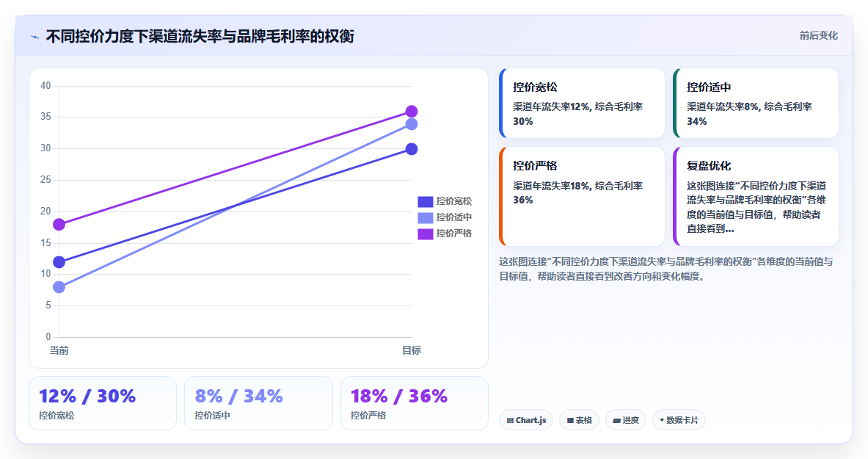
Task: Click the 18% / 36% stat card
Action: [414, 403]
